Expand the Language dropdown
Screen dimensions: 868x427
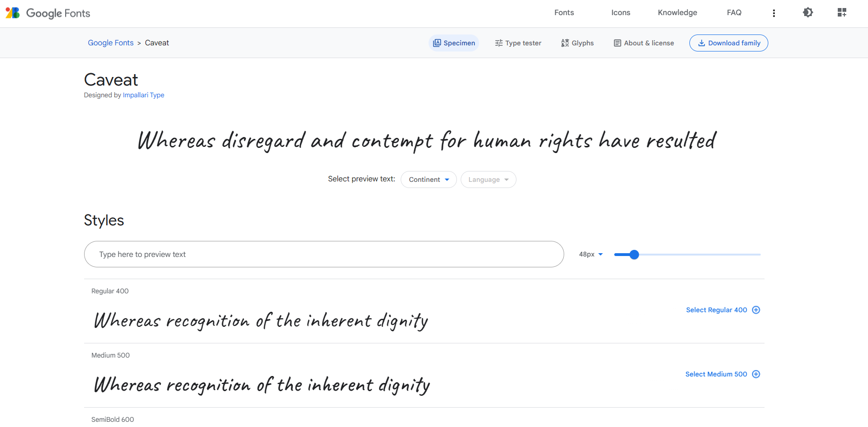click(489, 179)
